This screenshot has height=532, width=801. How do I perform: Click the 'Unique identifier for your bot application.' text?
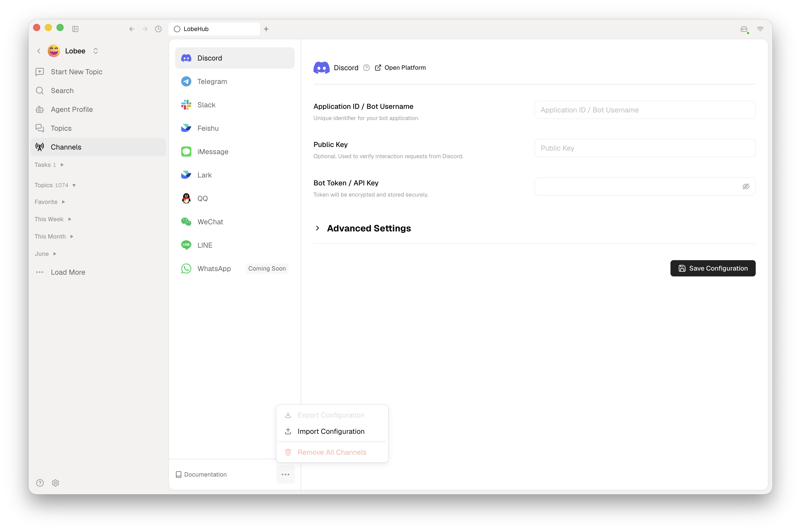pyautogui.click(x=366, y=118)
